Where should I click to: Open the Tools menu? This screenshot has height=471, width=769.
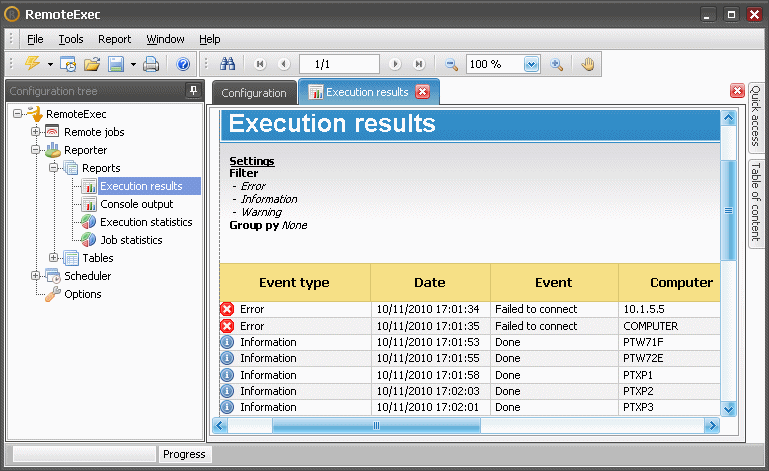click(71, 39)
